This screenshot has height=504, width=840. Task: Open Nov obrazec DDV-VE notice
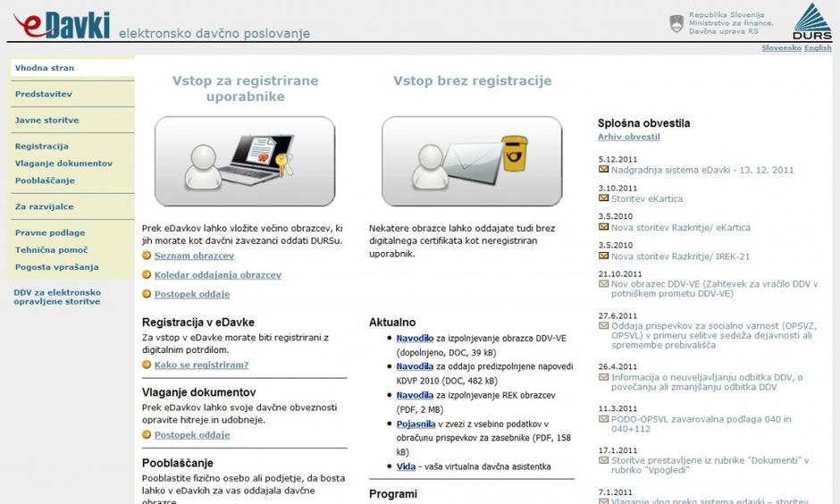click(715, 289)
